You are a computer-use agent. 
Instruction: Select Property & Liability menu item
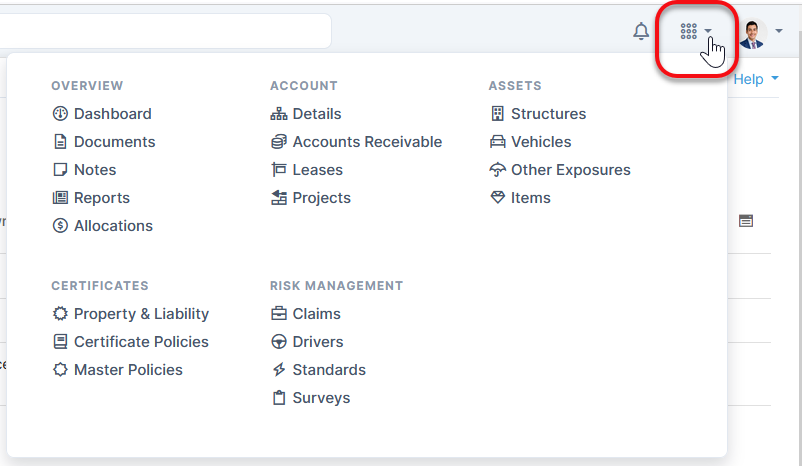coord(141,314)
